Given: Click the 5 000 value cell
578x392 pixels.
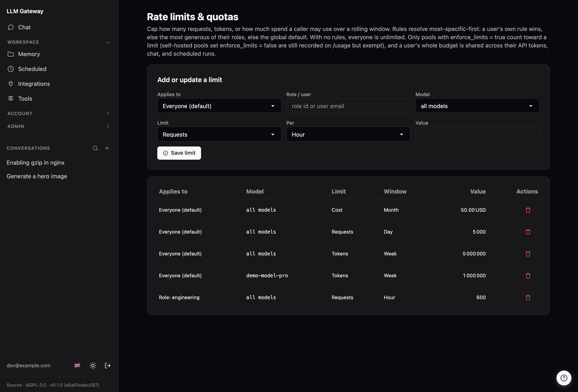Looking at the screenshot, I should point(479,232).
